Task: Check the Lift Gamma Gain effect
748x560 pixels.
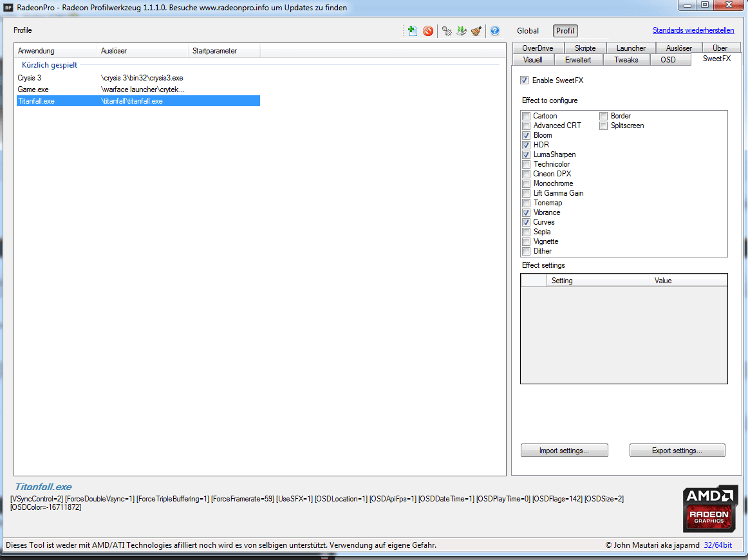Action: coord(526,193)
